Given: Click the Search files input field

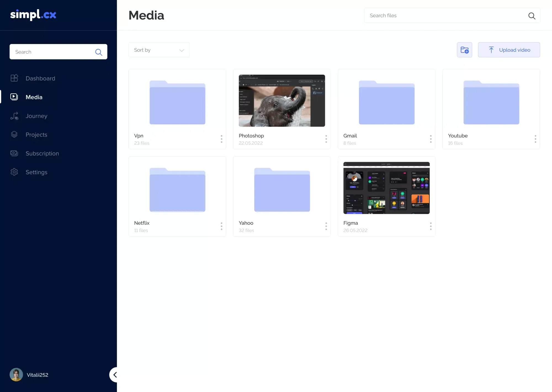Looking at the screenshot, I should point(442,15).
